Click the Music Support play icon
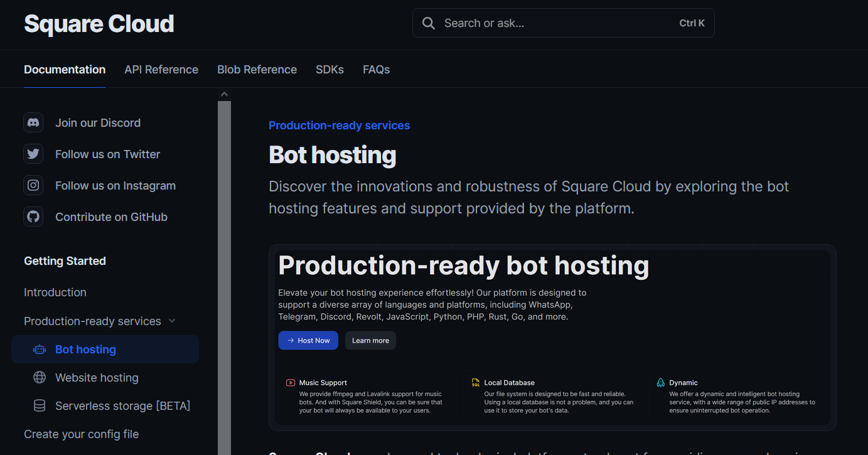 pyautogui.click(x=291, y=383)
